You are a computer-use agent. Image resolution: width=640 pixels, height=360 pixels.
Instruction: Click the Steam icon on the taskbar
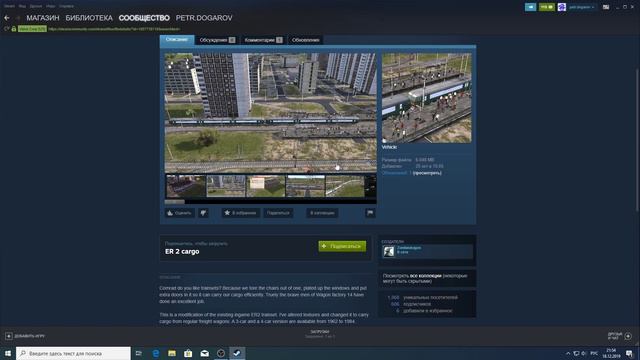[x=237, y=353]
